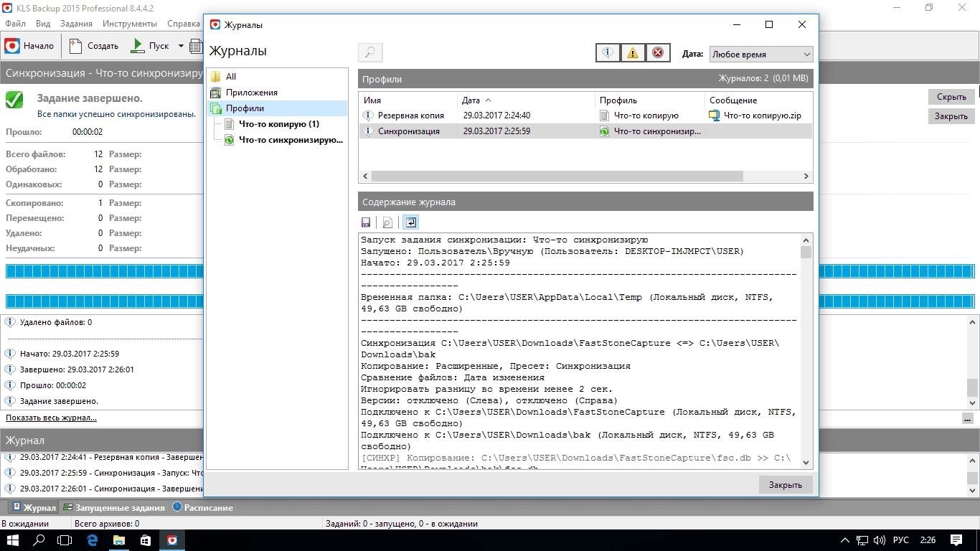Screen dimensions: 980x551
Task: Click the green task completed checkmark icon
Action: click(x=14, y=100)
